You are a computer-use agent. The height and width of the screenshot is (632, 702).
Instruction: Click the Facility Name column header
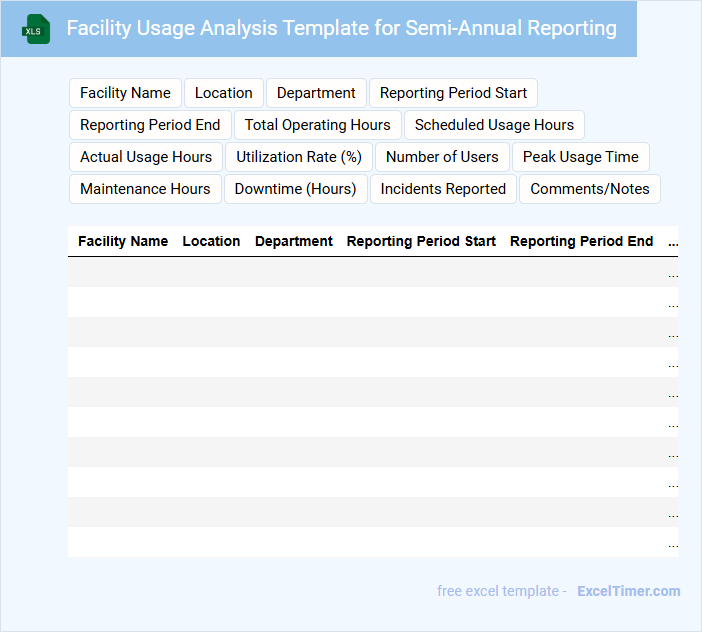(123, 241)
